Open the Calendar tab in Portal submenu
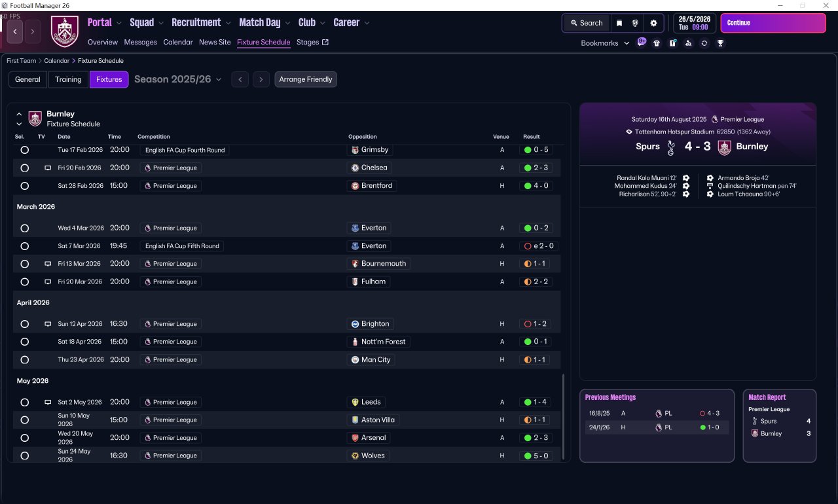 point(178,43)
